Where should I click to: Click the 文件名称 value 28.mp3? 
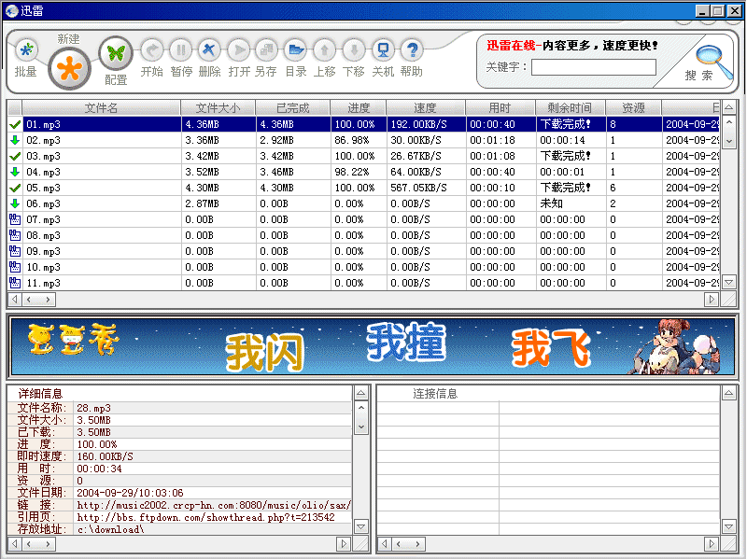click(94, 408)
